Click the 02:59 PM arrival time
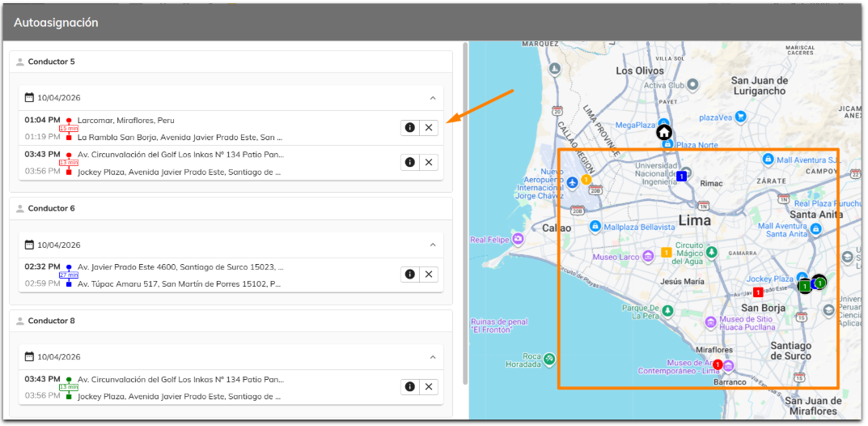This screenshot has width=868, height=426. click(43, 283)
